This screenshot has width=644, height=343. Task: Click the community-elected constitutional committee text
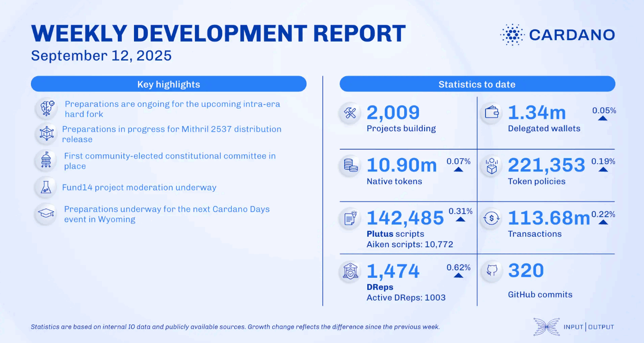[170, 161]
